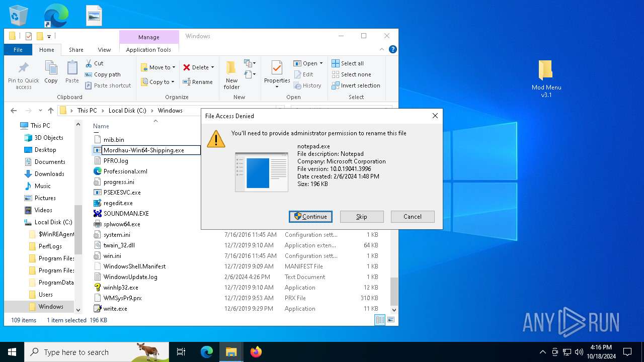Select Downloads in navigation pane
Image resolution: width=644 pixels, height=362 pixels.
click(49, 174)
